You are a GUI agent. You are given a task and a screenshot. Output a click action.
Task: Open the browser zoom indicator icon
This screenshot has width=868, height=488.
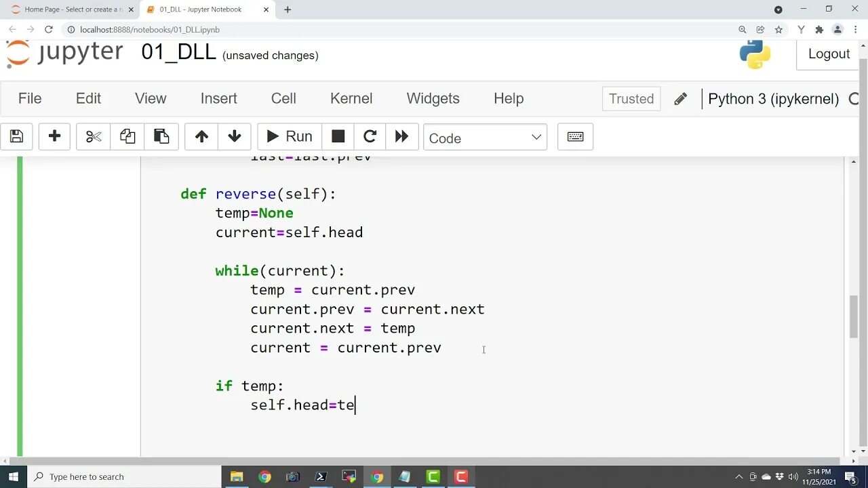point(743,30)
